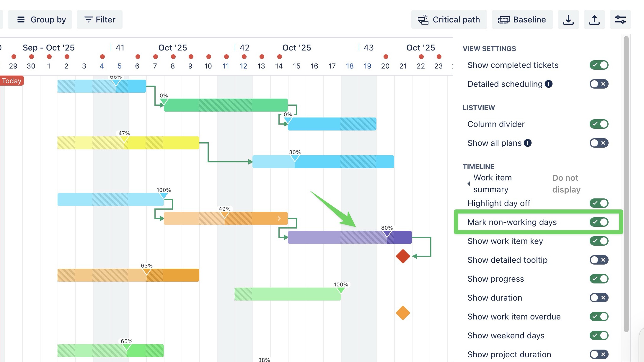Disable Show completed tickets toggle
This screenshot has height=362, width=644.
[599, 65]
